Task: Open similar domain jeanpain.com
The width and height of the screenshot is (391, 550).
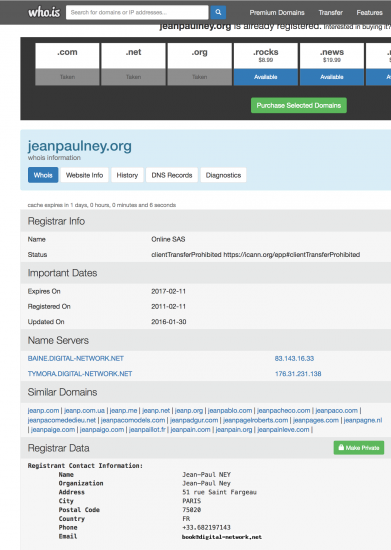Action: pyautogui.click(x=190, y=429)
